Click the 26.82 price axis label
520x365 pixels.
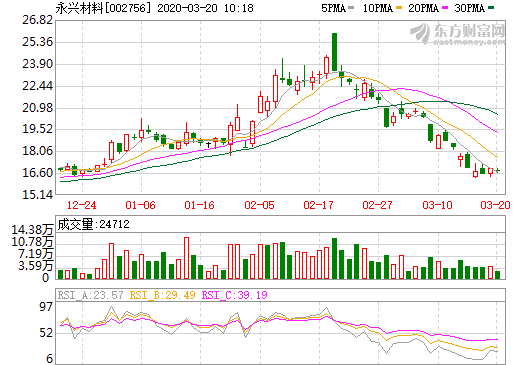point(38,20)
